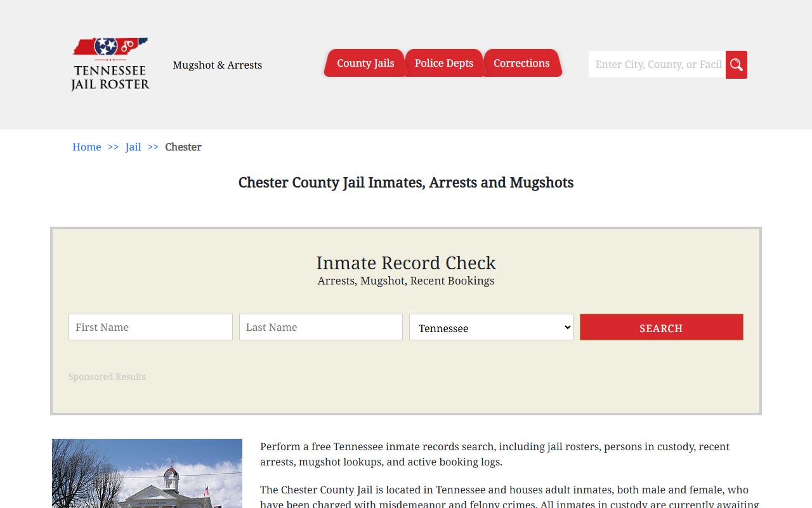
Task: Click the Mugshot & Arrests tagline text
Action: point(217,65)
